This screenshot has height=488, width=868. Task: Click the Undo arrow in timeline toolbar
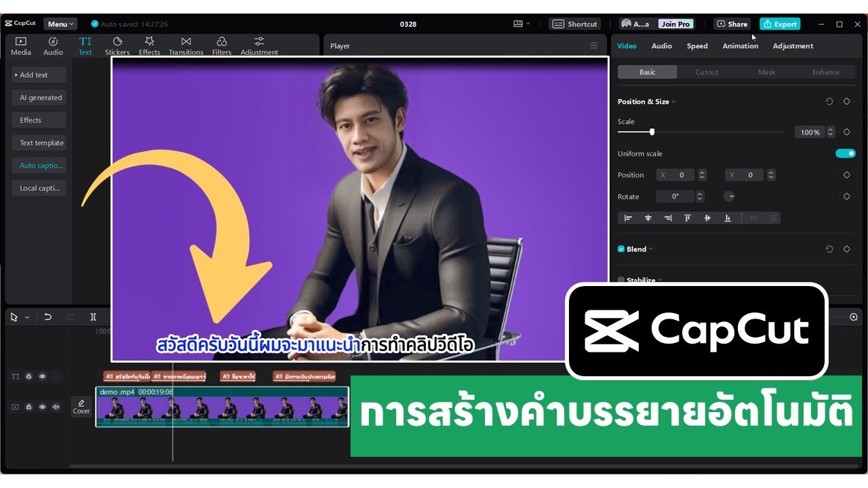click(x=47, y=317)
